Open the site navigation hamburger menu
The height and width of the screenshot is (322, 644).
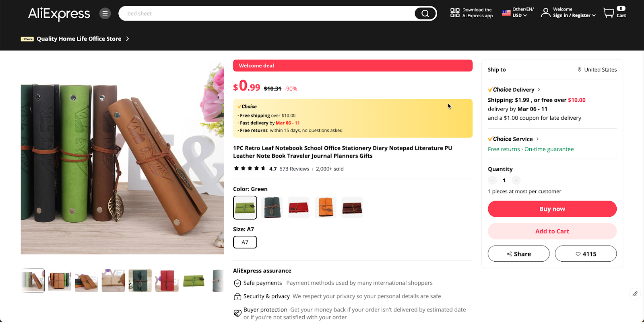(x=105, y=13)
